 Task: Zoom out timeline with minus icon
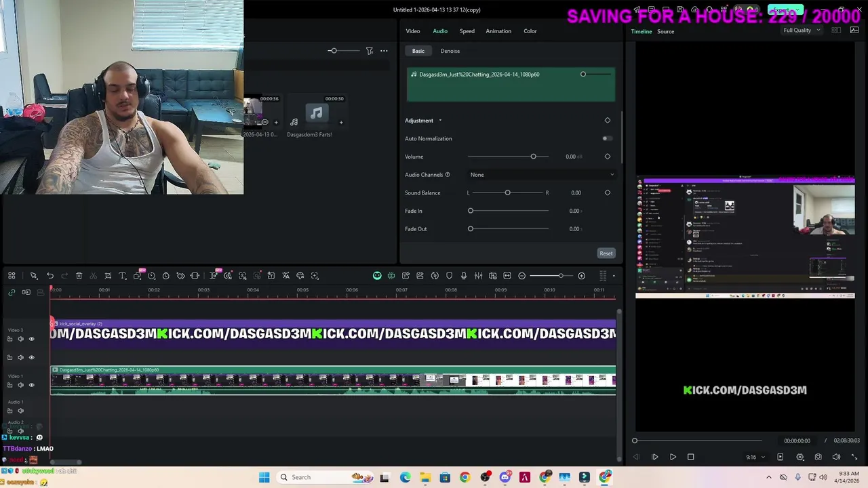tap(521, 276)
